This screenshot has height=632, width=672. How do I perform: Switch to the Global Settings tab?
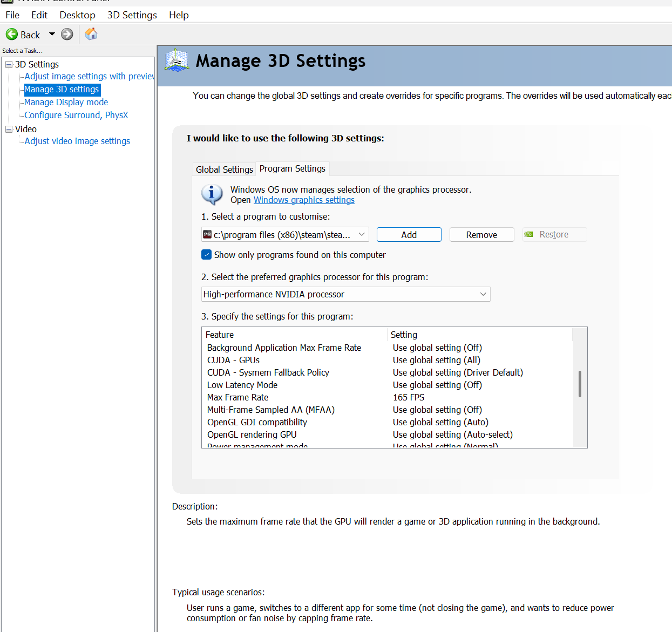click(224, 169)
